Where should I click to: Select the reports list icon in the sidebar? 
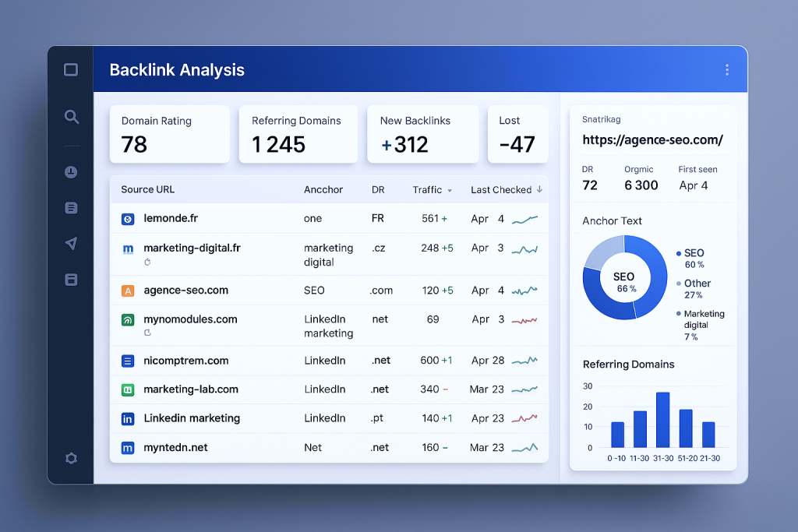pyautogui.click(x=71, y=207)
